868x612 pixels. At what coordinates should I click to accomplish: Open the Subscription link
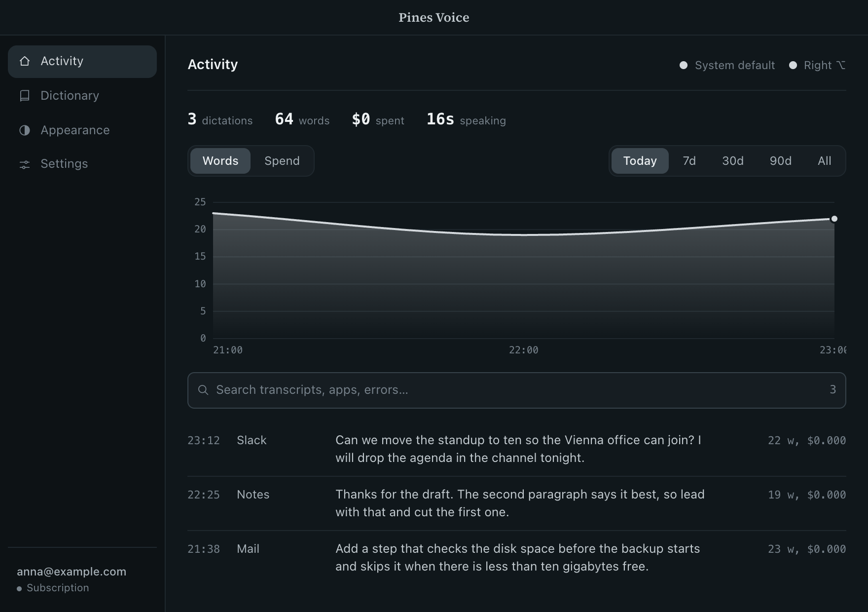click(x=58, y=588)
